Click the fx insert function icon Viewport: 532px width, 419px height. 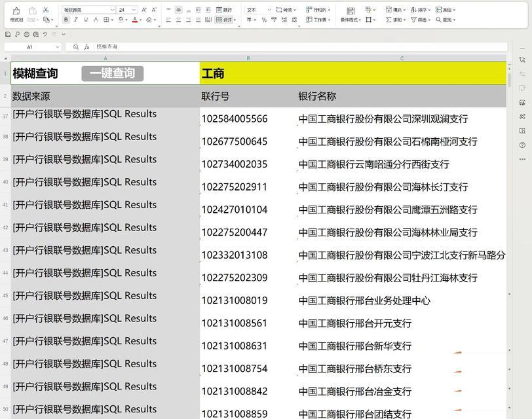tap(86, 46)
